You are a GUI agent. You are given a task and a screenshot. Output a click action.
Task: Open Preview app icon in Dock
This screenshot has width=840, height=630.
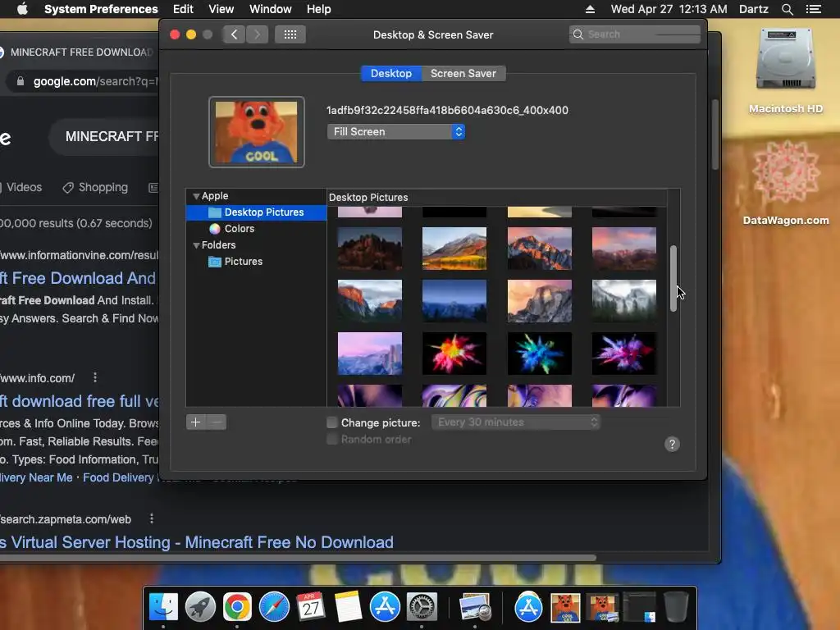point(475,608)
